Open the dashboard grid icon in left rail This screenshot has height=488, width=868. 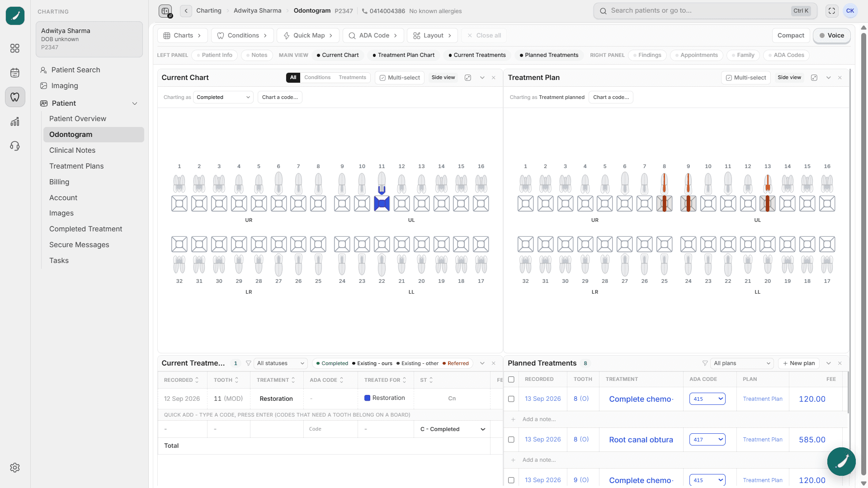[15, 48]
